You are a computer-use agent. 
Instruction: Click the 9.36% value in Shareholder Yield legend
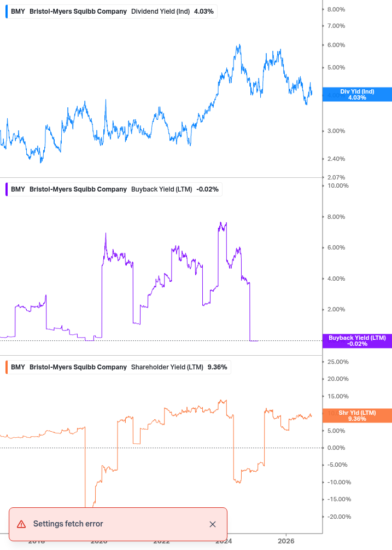217,367
